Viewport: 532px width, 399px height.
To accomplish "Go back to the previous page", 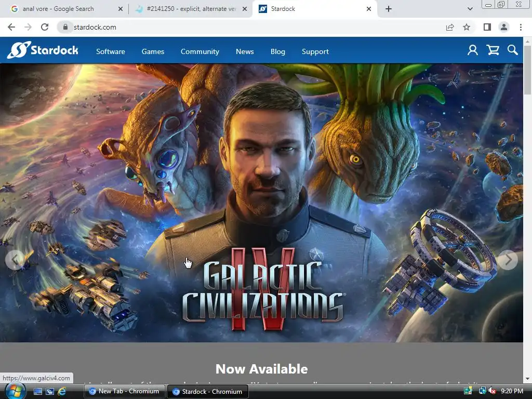I will click(11, 27).
